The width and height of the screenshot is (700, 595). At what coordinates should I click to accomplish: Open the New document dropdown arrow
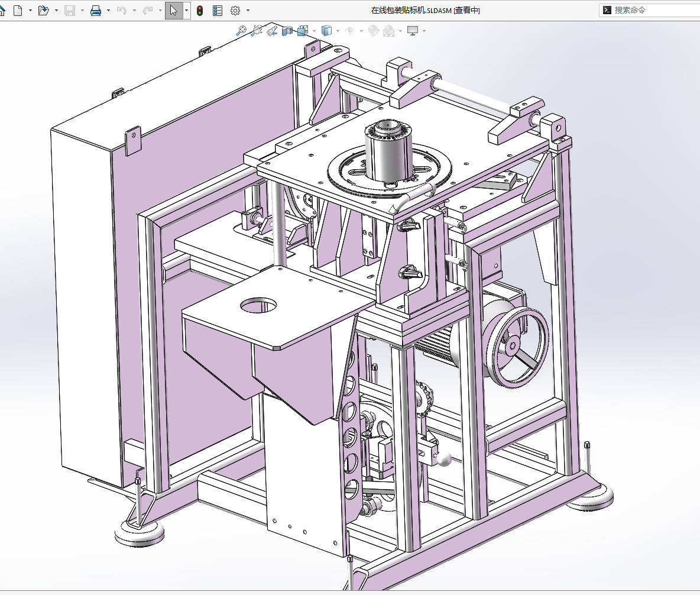(30, 10)
